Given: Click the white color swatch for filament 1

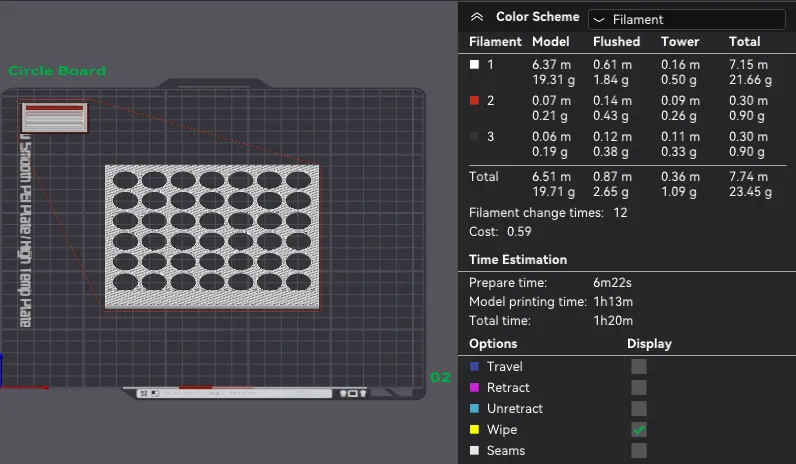Looking at the screenshot, I should tap(474, 64).
